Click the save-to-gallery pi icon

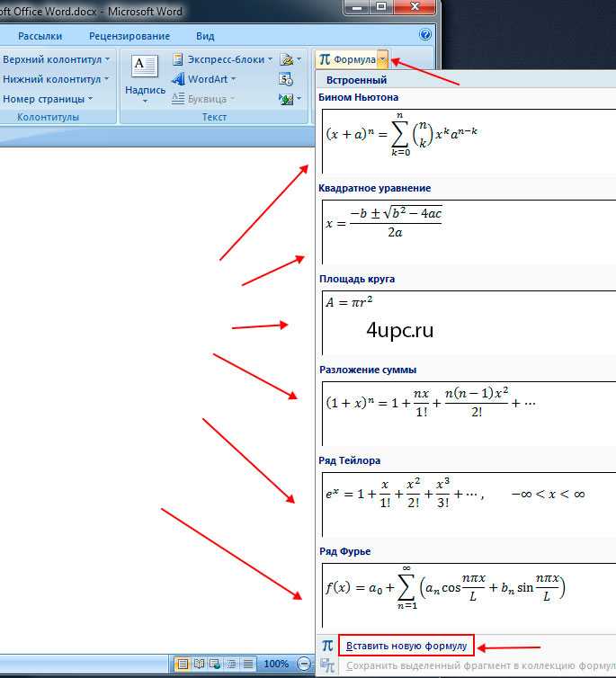point(327,665)
